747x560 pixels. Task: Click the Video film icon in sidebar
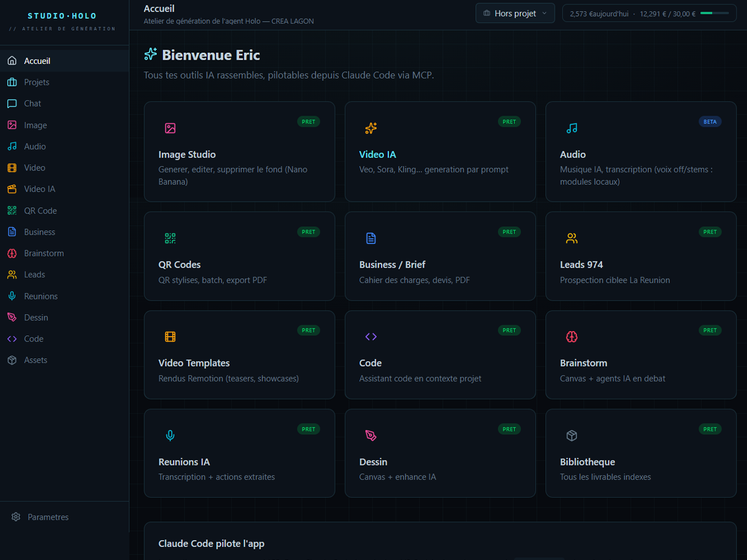[12, 167]
